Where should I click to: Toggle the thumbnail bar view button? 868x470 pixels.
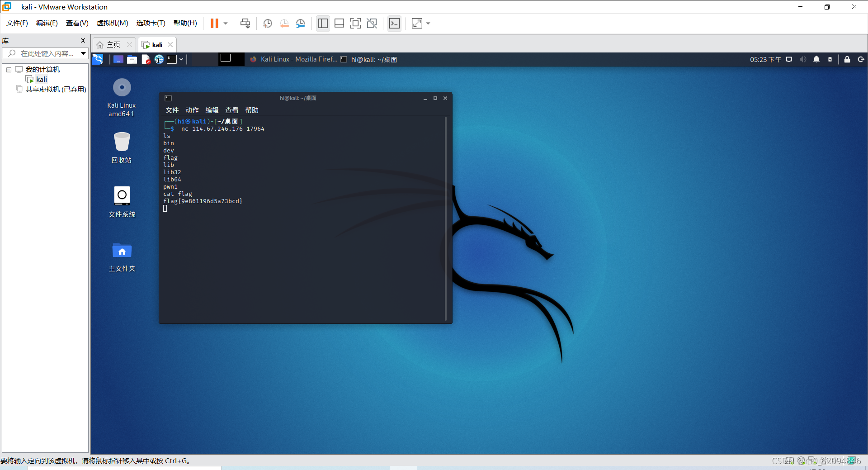(x=339, y=23)
